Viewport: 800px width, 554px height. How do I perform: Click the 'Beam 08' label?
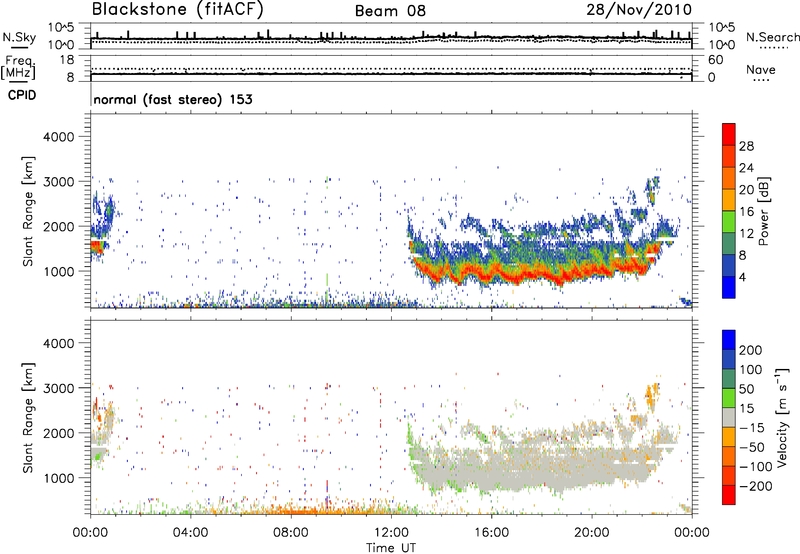coord(390,11)
